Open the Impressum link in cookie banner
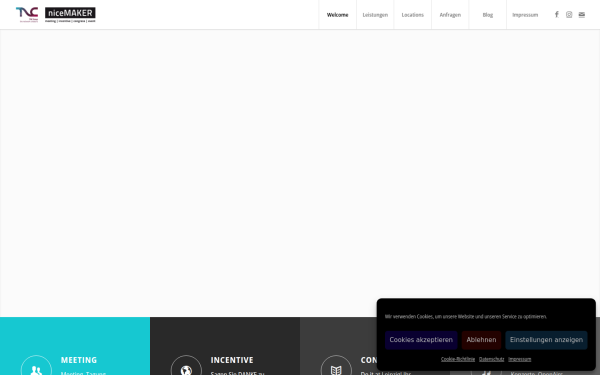600x375 pixels. click(x=520, y=359)
